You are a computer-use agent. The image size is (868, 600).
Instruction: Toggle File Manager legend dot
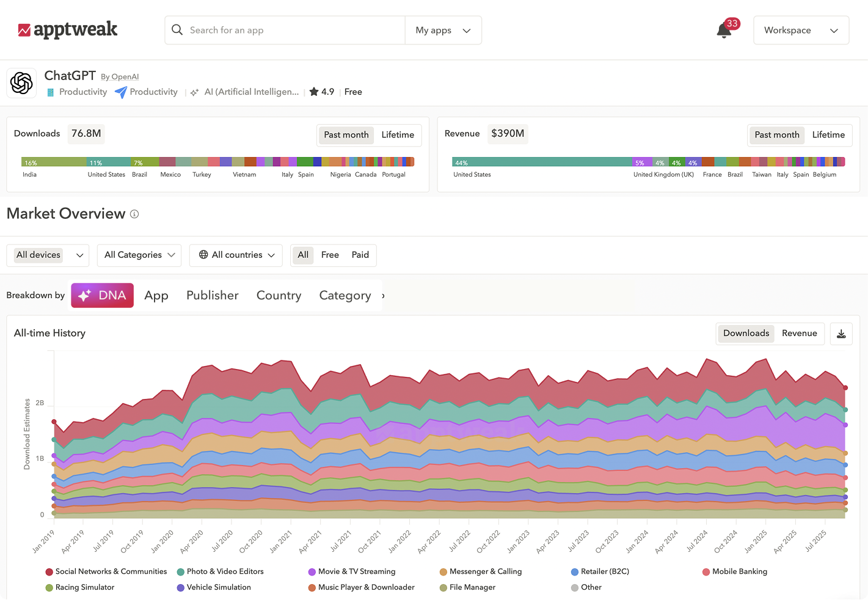(443, 588)
